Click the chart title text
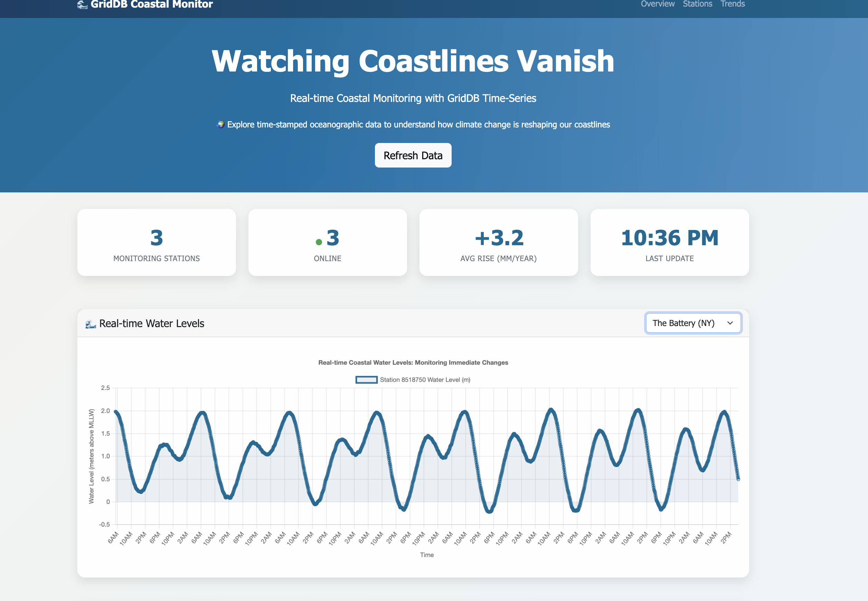Viewport: 868px width, 601px height. coord(413,362)
